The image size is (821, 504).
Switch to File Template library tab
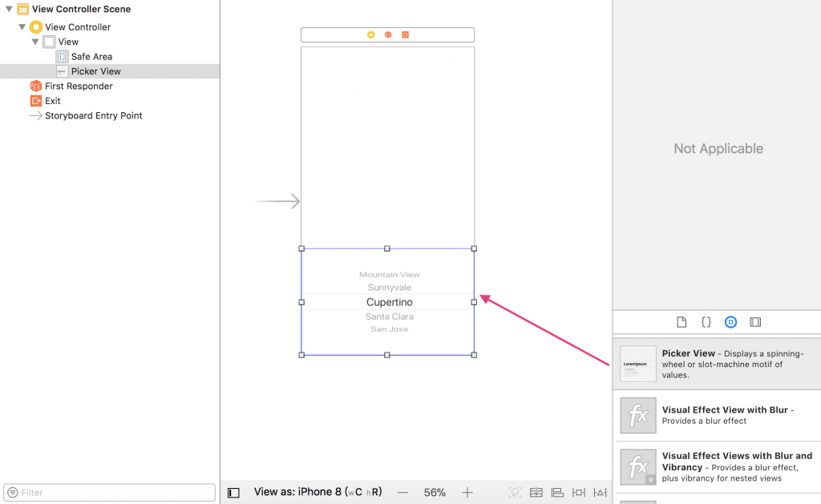(x=681, y=322)
